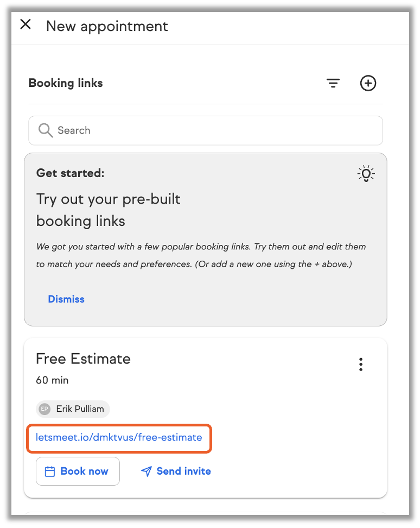Image resolution: width=420 pixels, height=528 pixels.
Task: Click the magnifying glass search icon
Action: point(46,130)
